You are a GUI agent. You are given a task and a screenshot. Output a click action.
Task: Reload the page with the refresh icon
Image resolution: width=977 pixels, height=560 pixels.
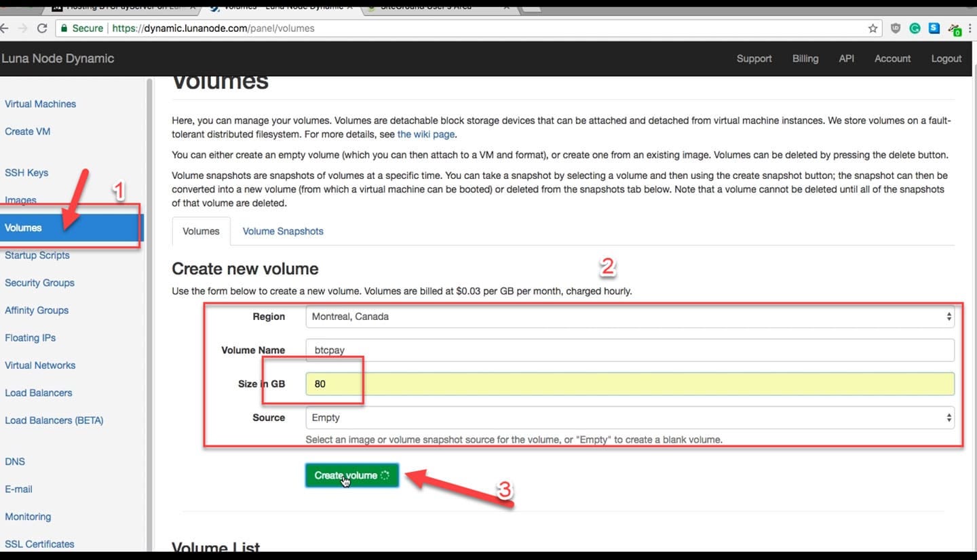click(x=42, y=28)
